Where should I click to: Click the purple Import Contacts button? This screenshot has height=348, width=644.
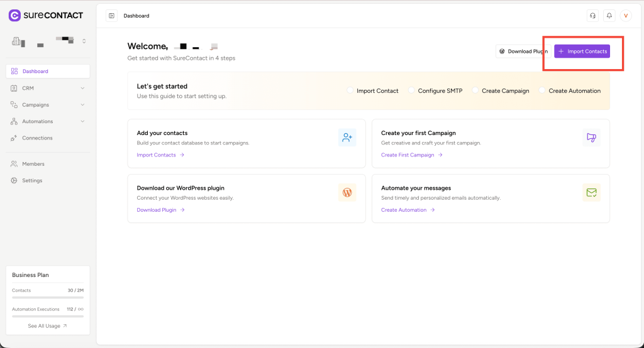pos(582,52)
